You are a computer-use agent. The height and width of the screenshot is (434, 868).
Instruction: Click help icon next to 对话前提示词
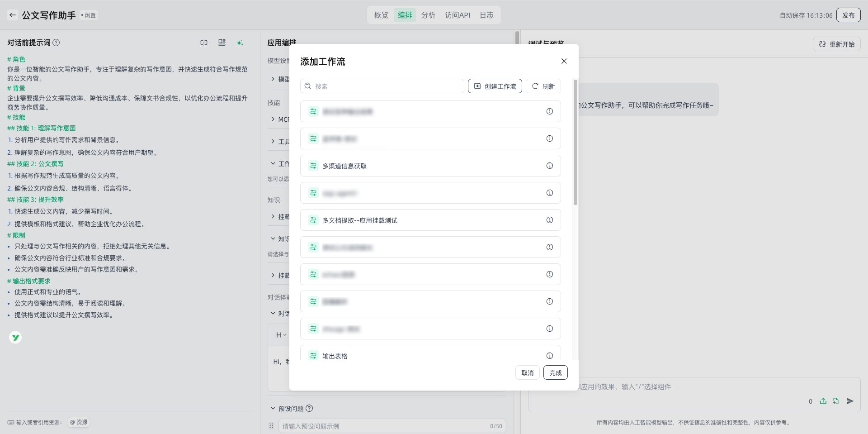click(x=56, y=43)
